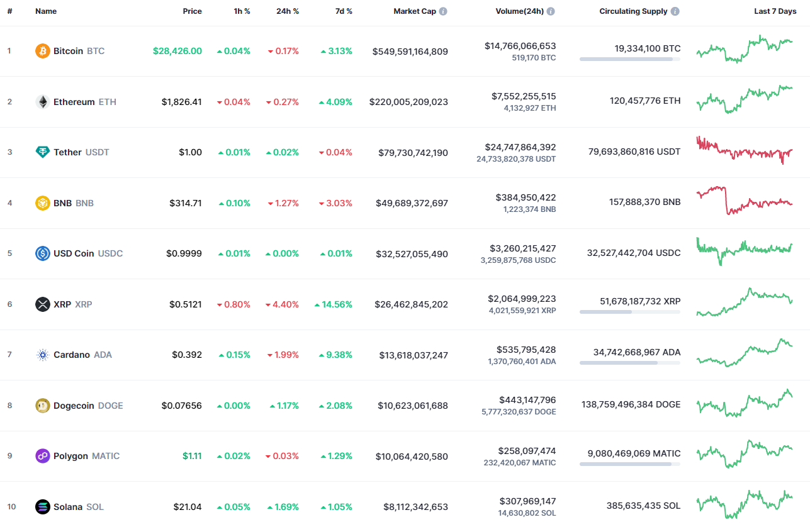Click the Polygon MATIC logo icon

tap(42, 456)
